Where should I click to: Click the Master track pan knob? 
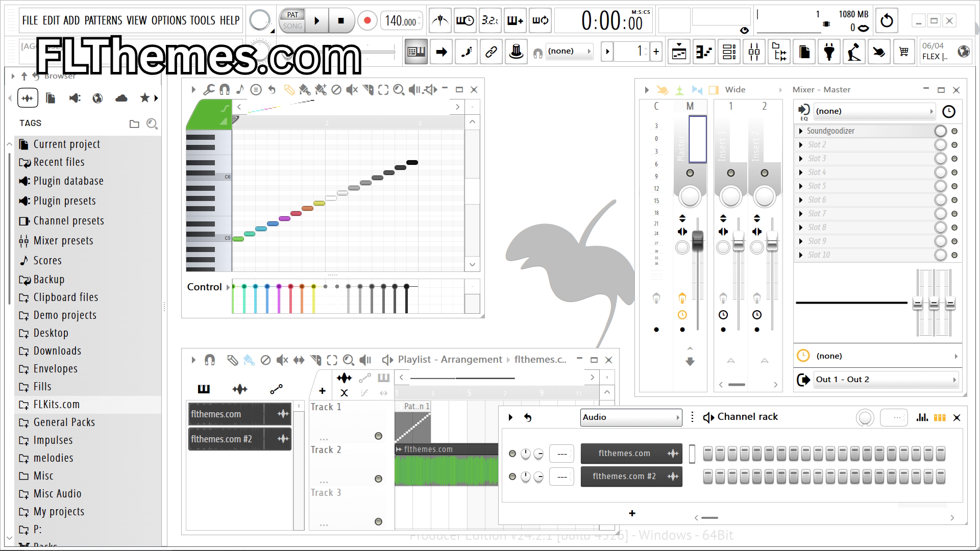click(x=690, y=196)
